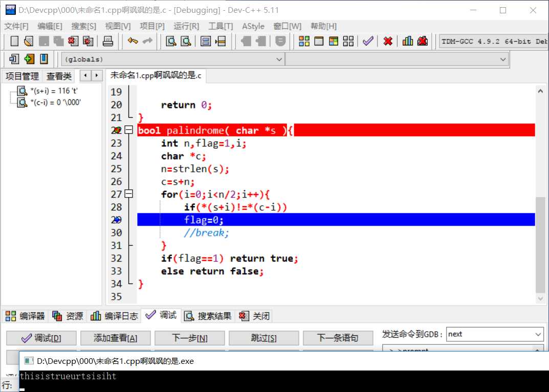Toggle the breakpoint on line 22 gutter
Viewport: 549px width, 392px height.
(116, 130)
